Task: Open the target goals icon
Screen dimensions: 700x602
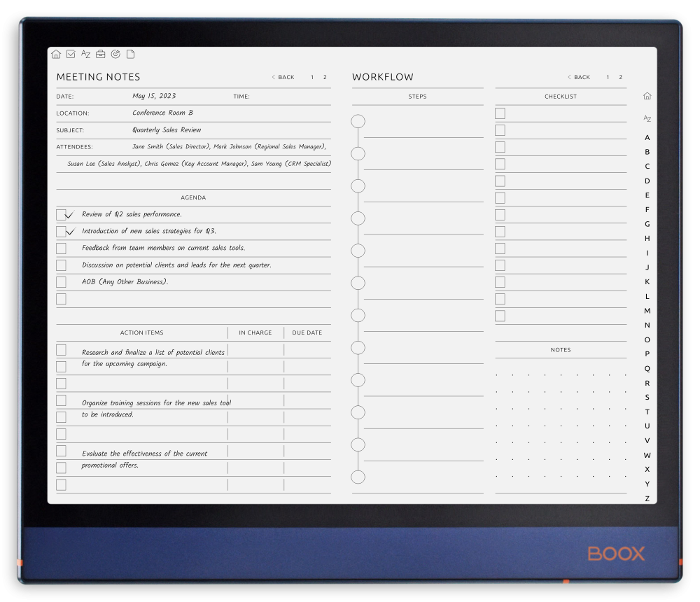Action: click(x=115, y=55)
